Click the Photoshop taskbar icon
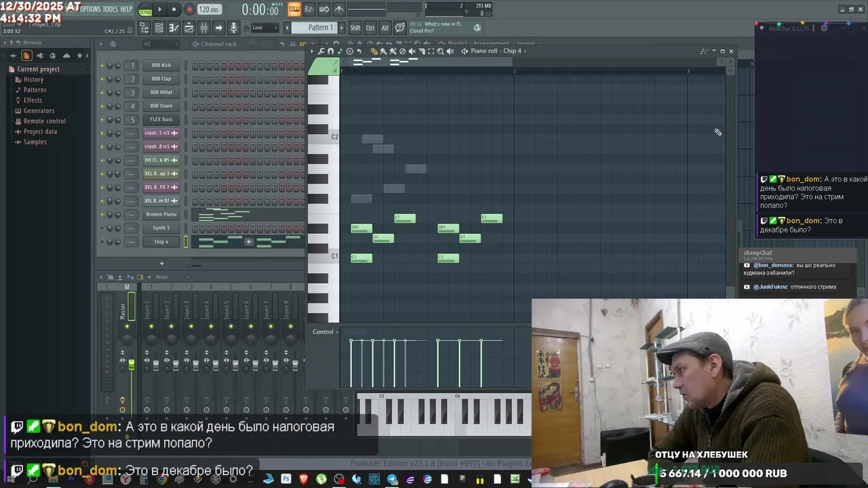Screen dimensions: 868x488 [x=285, y=479]
